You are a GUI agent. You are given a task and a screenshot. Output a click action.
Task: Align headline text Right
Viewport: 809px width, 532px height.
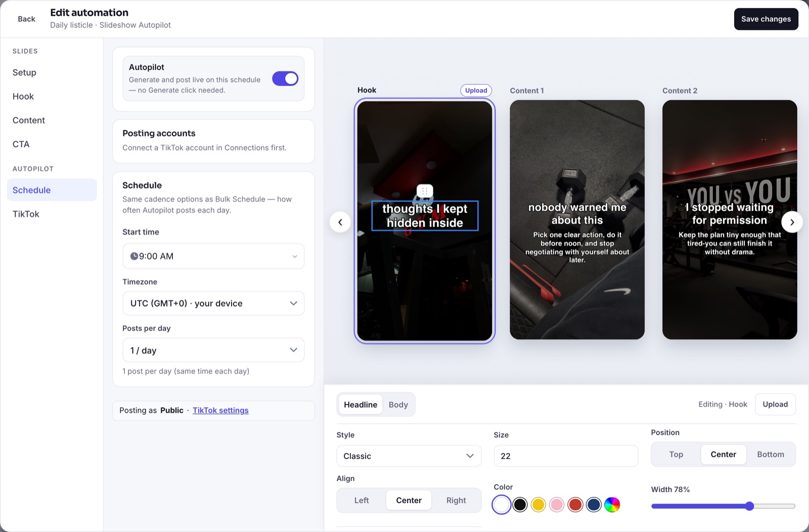[x=456, y=500]
